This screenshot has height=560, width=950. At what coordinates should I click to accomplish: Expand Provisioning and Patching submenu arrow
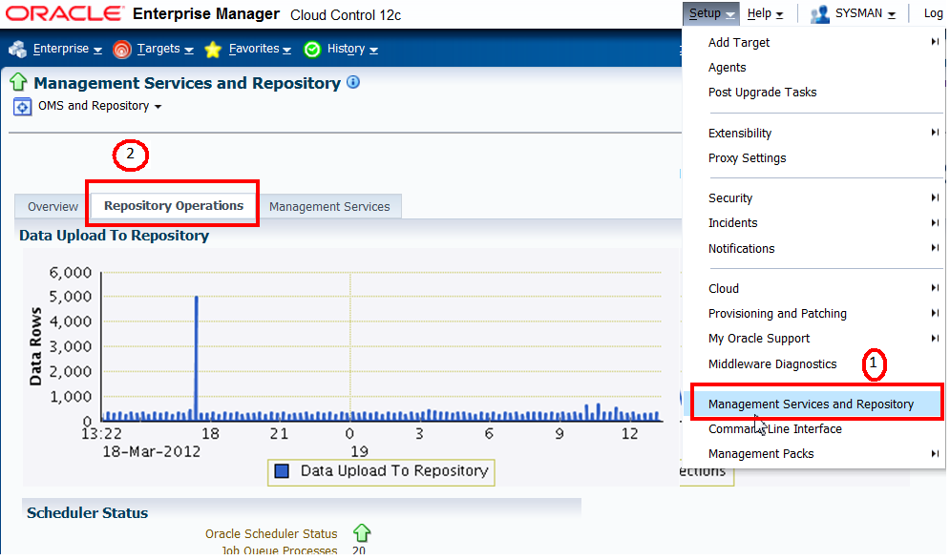(x=935, y=313)
